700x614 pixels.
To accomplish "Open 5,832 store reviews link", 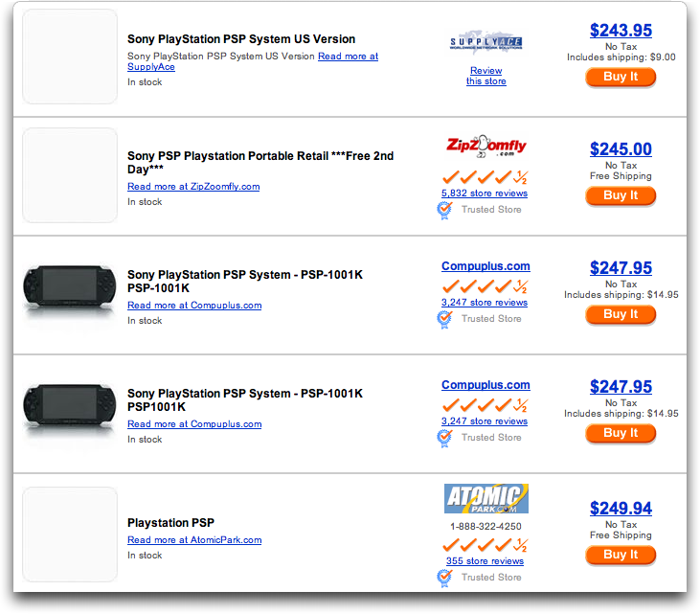I will (x=485, y=193).
